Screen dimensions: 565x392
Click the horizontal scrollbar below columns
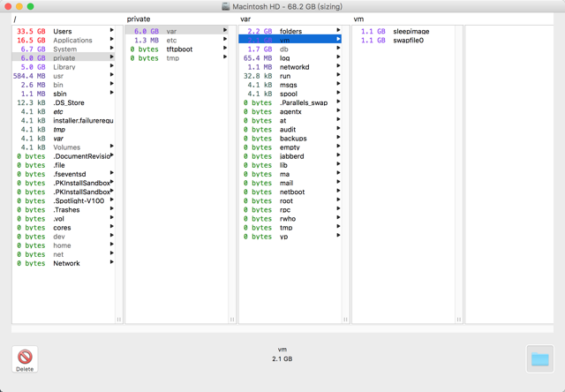pos(282,328)
